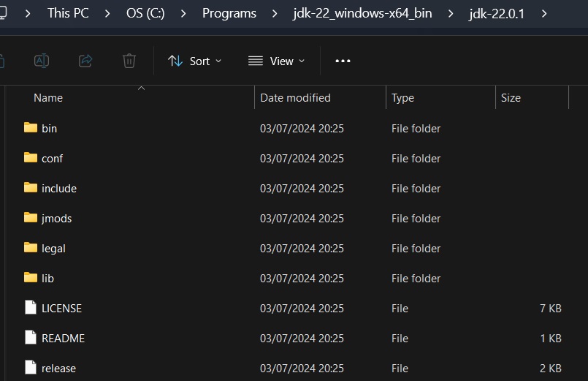Go to This PC in breadcrumb

(68, 13)
